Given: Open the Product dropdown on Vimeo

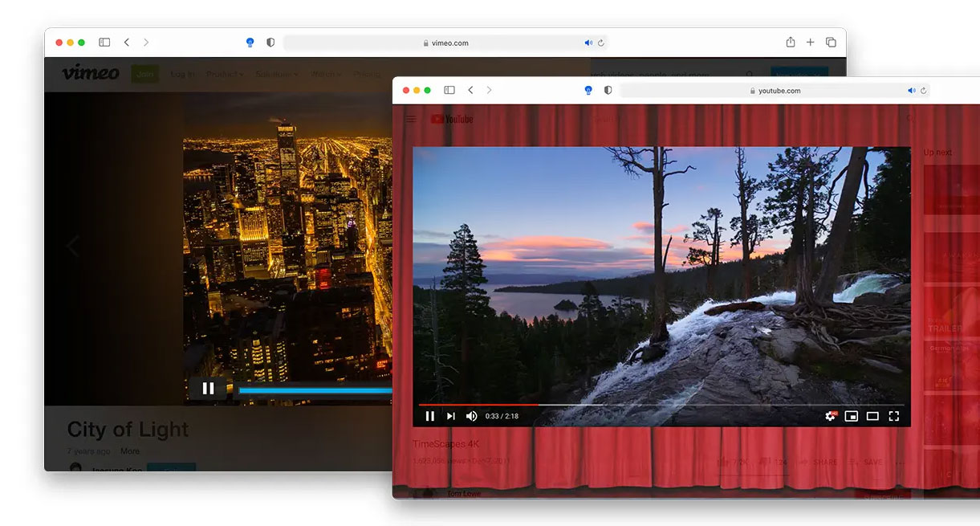Looking at the screenshot, I should click(x=222, y=73).
